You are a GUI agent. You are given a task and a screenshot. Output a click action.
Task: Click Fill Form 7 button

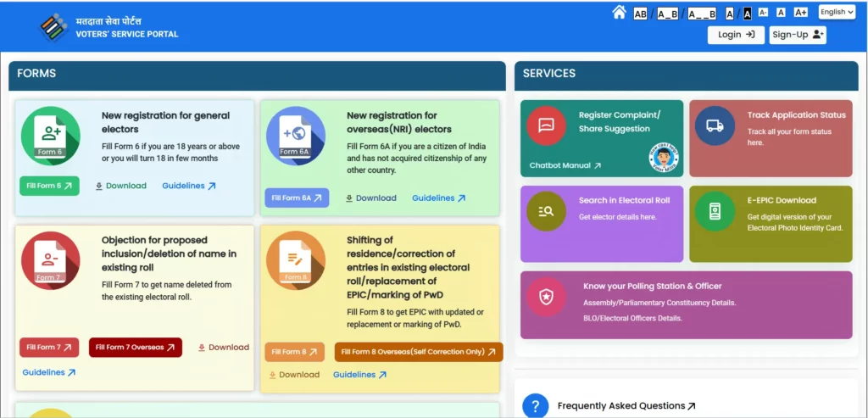[x=49, y=347]
